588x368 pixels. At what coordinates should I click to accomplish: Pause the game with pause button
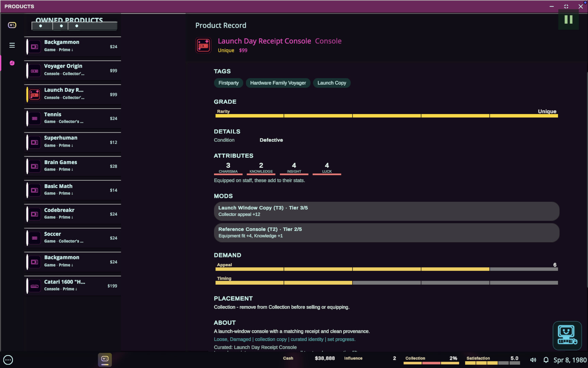568,19
